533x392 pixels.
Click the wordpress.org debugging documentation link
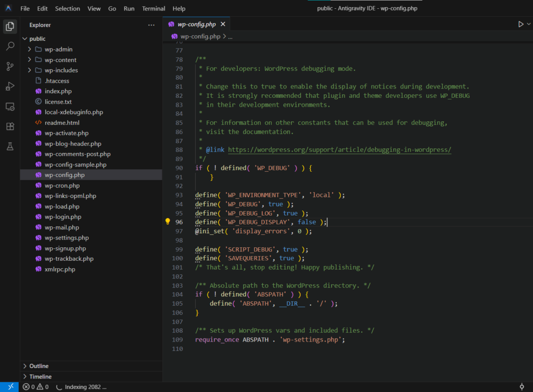point(339,149)
